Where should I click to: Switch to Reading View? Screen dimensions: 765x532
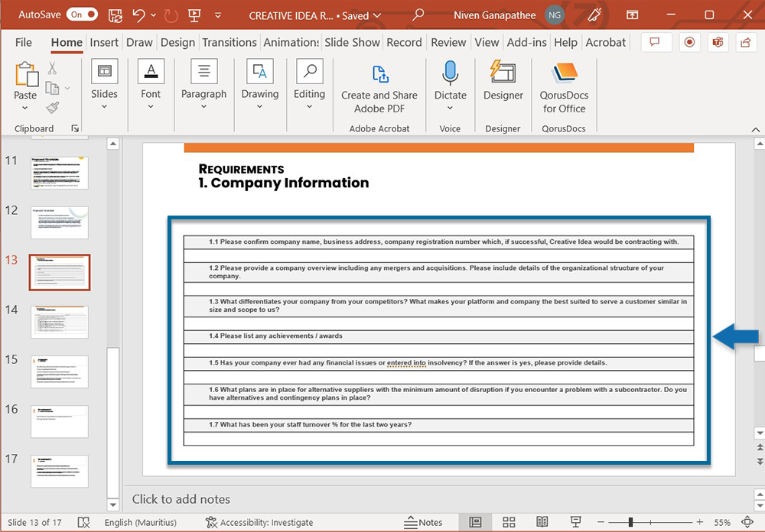point(542,522)
